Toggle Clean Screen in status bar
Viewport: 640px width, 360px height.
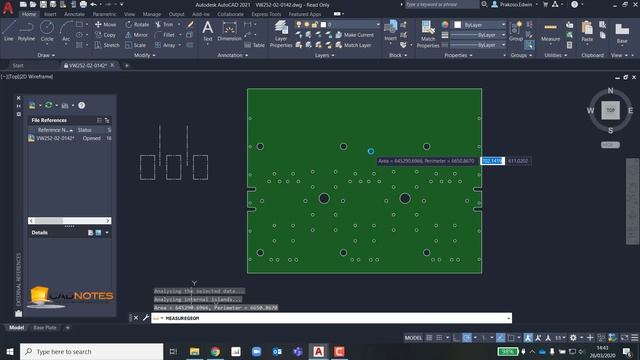pyautogui.click(x=624, y=338)
